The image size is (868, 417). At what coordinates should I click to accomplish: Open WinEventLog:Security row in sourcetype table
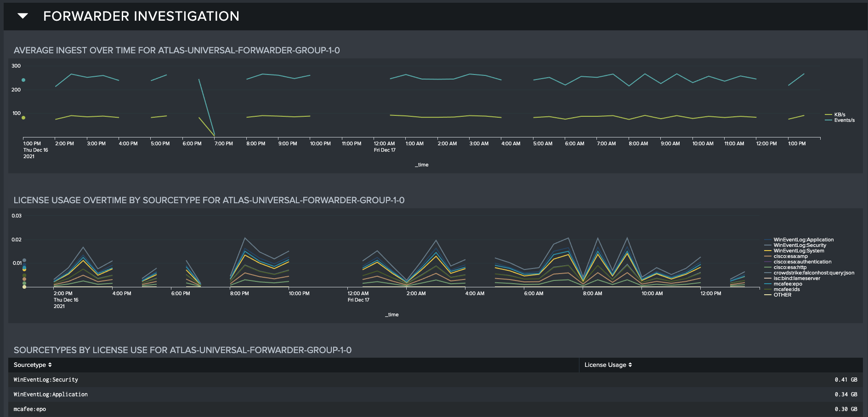click(x=46, y=380)
